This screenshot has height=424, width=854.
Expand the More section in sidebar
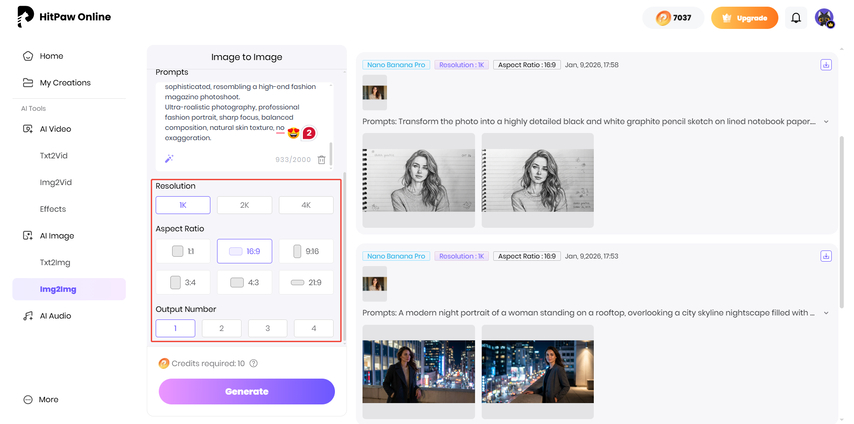click(48, 399)
